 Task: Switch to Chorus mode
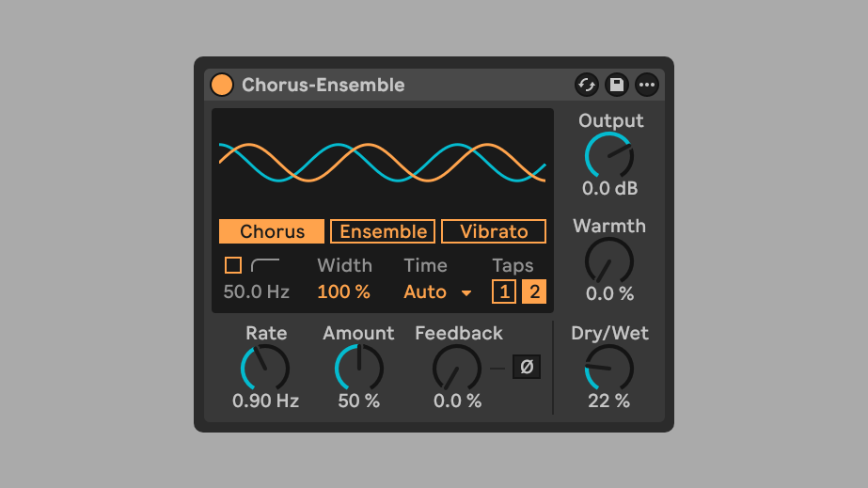coord(272,231)
